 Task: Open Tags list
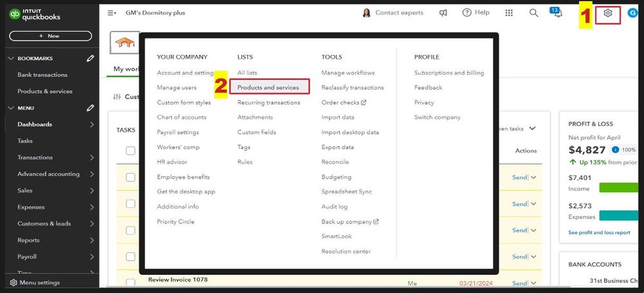(x=244, y=147)
